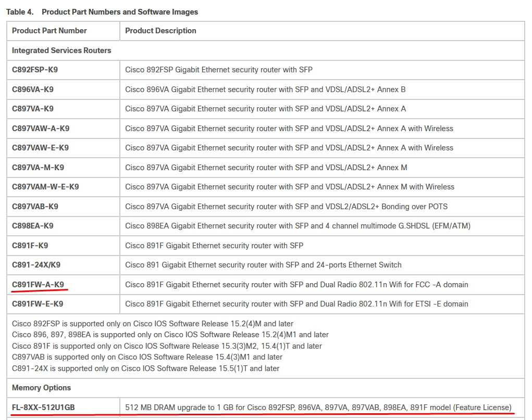This screenshot has height=420, width=532.
Task: Select the 24-ports Ethernet Switch description
Action: point(263,265)
